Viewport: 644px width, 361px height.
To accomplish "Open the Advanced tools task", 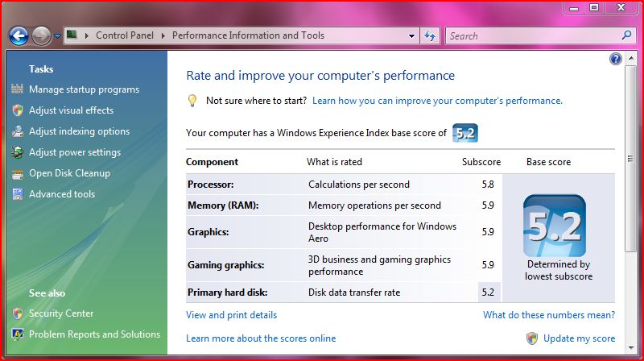I will click(62, 194).
